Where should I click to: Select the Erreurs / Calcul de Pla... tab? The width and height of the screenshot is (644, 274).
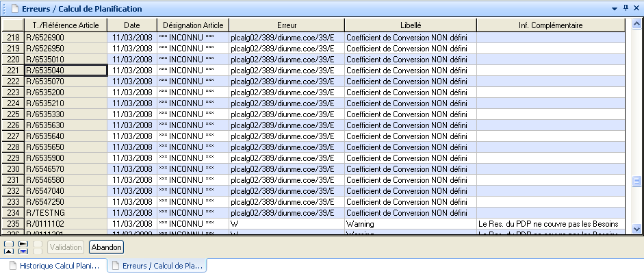(157, 266)
